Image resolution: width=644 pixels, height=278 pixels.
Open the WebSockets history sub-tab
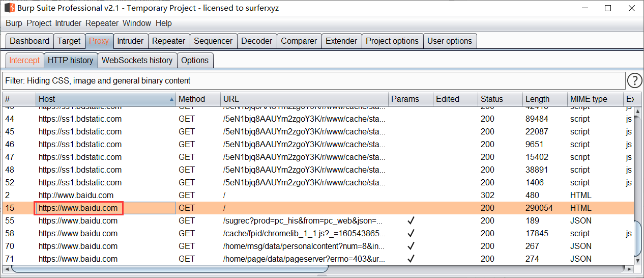coord(137,60)
